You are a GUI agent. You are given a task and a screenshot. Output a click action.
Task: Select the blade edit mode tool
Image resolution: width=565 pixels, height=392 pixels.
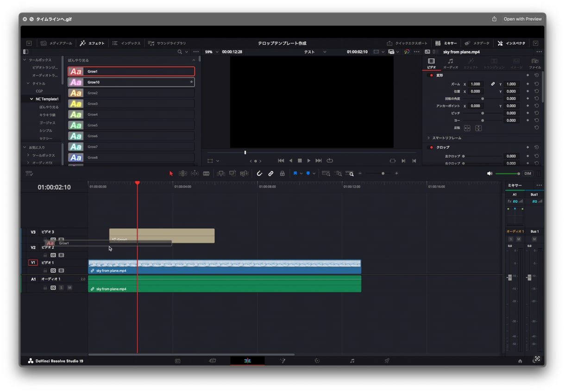click(x=206, y=174)
